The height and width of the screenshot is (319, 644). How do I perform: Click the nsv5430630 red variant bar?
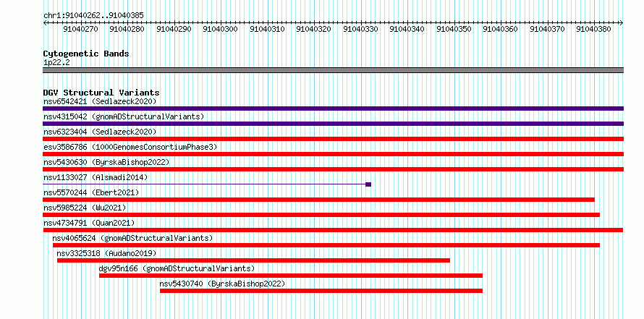(333, 169)
